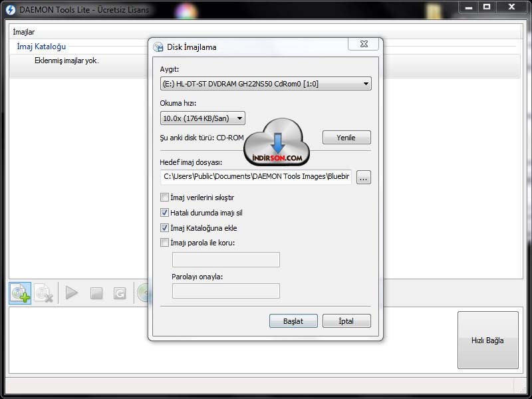Open the Aygıt device dropdown
This screenshot has height=399, width=532.
click(x=265, y=84)
